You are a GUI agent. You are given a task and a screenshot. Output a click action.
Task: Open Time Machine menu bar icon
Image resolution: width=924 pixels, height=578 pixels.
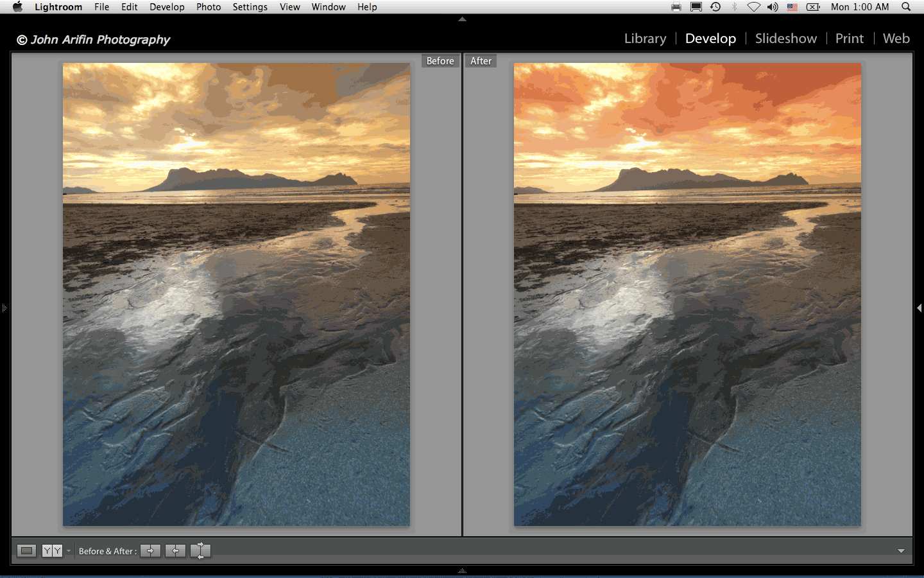(x=715, y=7)
